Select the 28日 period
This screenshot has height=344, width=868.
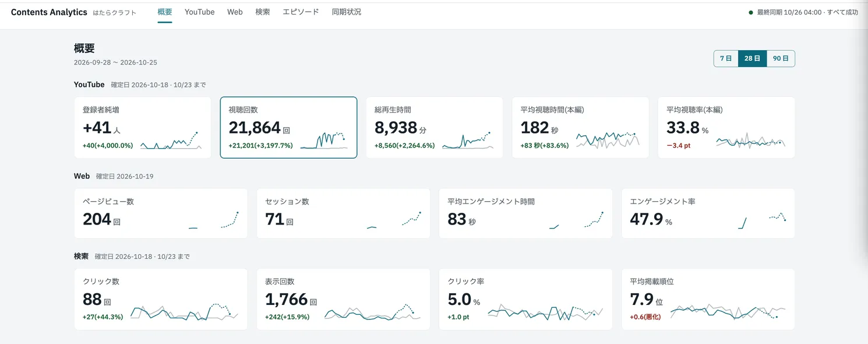pyautogui.click(x=753, y=58)
